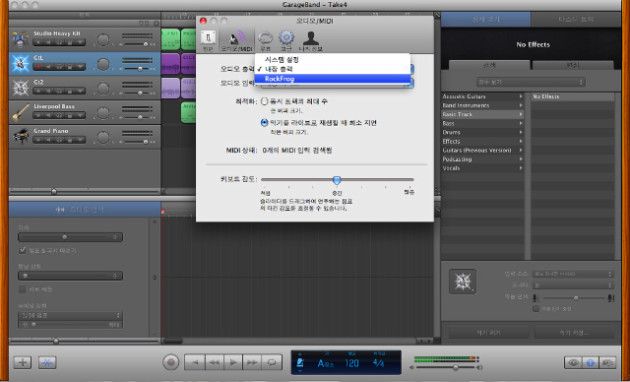
Task: Adjust the pan knob of Liverpool Bass
Action: (103, 113)
